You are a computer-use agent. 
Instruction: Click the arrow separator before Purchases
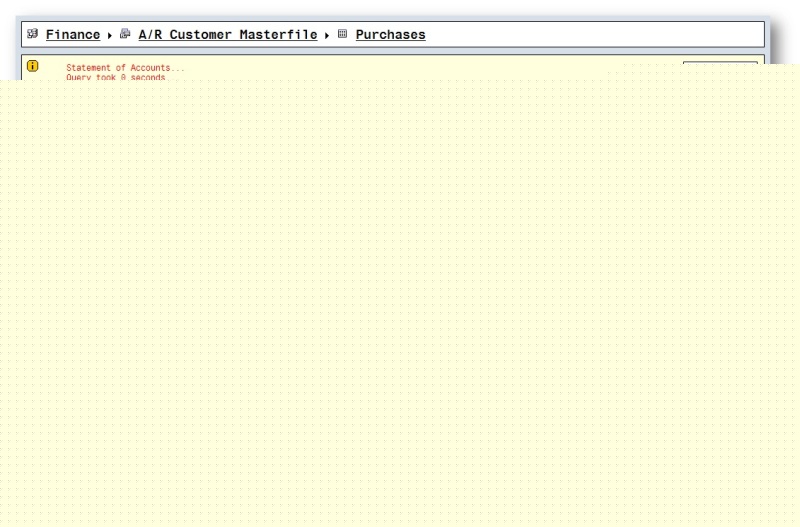(x=326, y=35)
